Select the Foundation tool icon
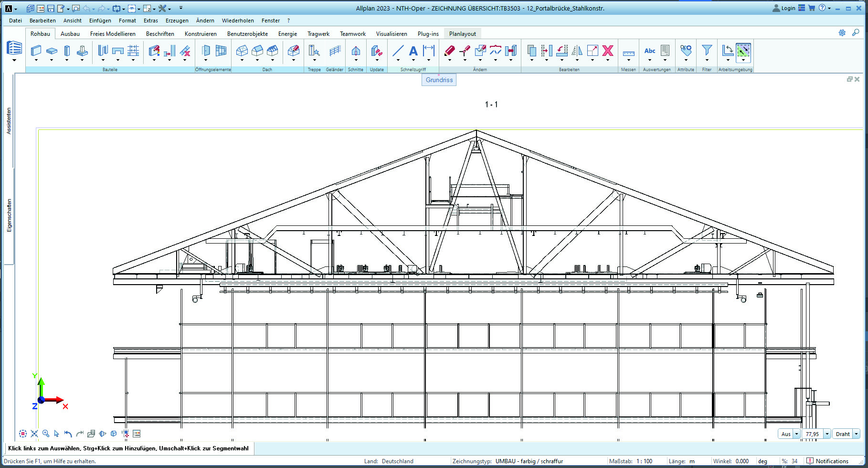This screenshot has height=468, width=868. click(x=82, y=51)
